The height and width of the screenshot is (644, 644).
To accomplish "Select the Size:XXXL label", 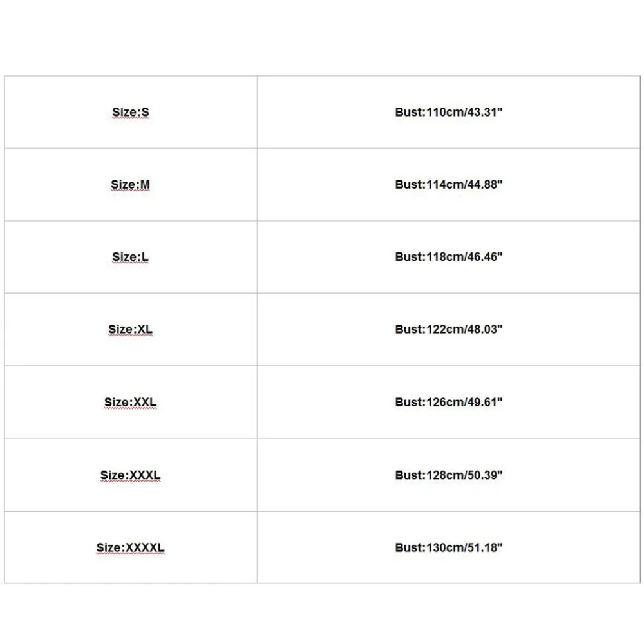I will point(131,475).
